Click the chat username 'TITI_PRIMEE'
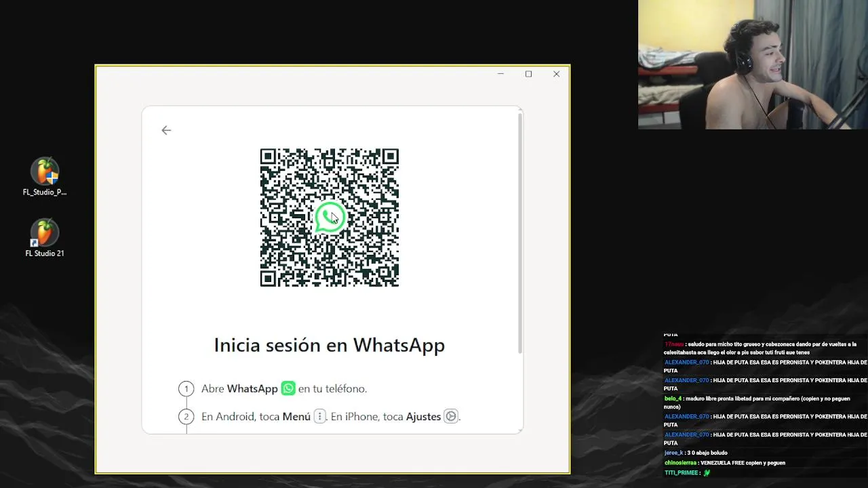Screen dimensions: 868x488 (681, 472)
